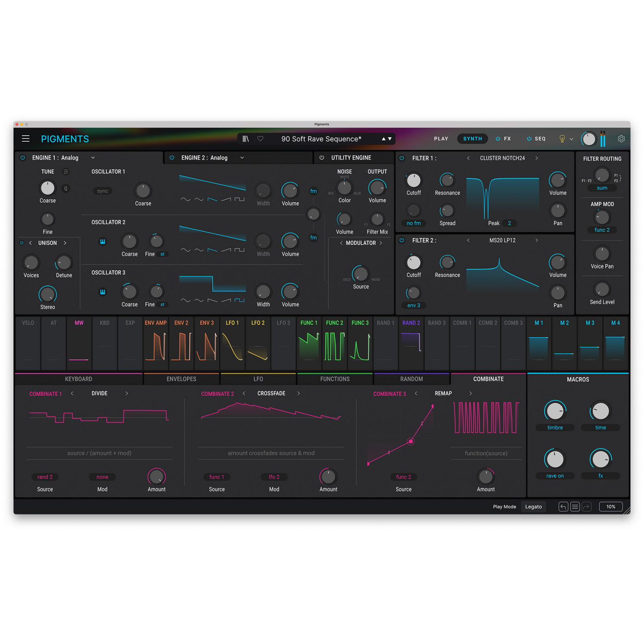Screen dimensions: 644x644
Task: Select triangle waveform for Oscillator 3
Action: coord(199,300)
